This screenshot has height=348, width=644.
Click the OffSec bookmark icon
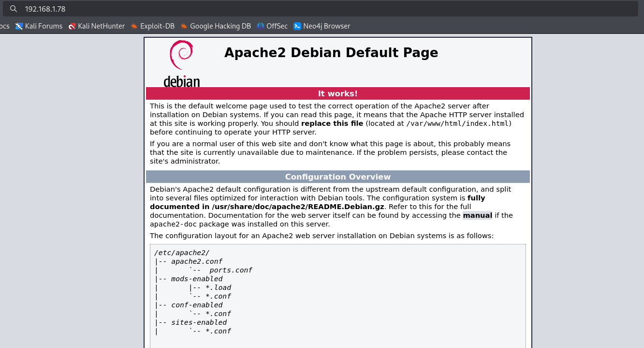coord(261,26)
